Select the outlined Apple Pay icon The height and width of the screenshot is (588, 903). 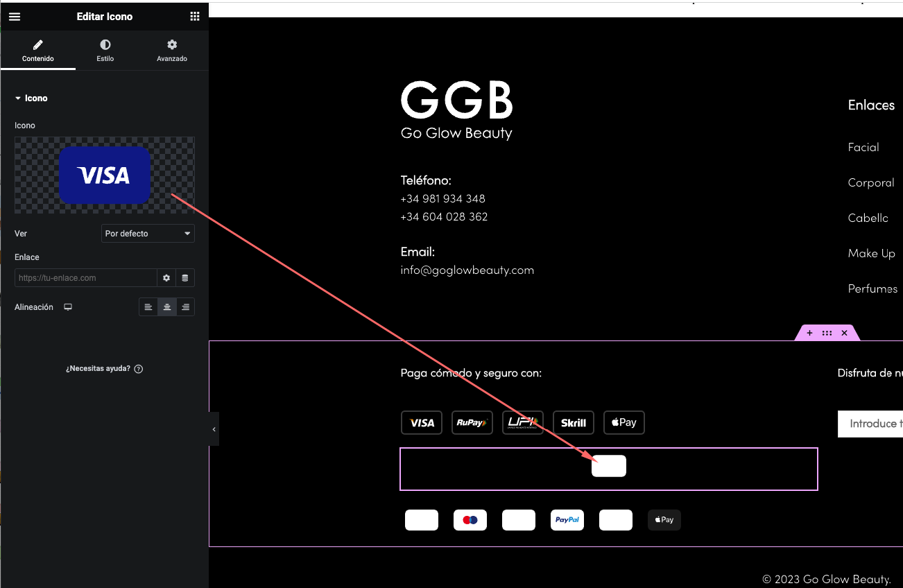(x=624, y=423)
